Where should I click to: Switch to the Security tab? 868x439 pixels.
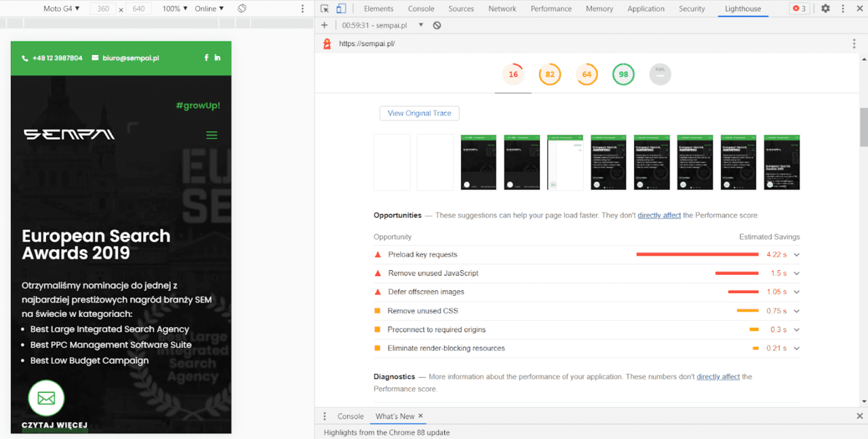692,9
